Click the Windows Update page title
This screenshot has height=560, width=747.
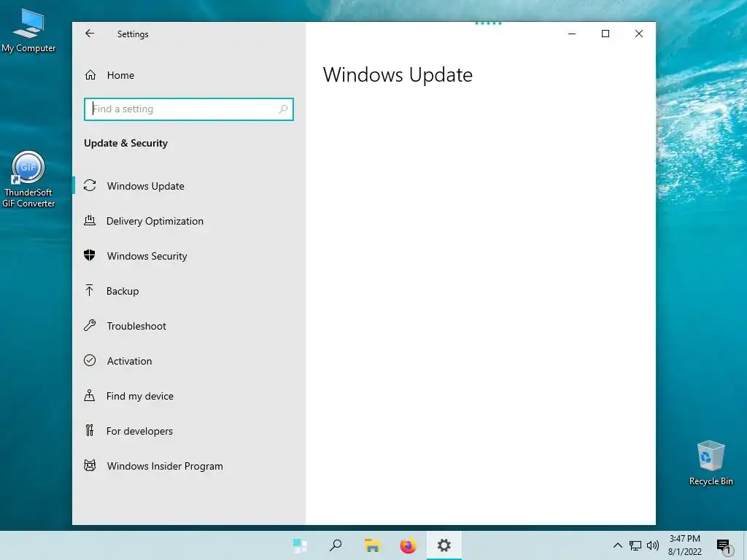(398, 75)
